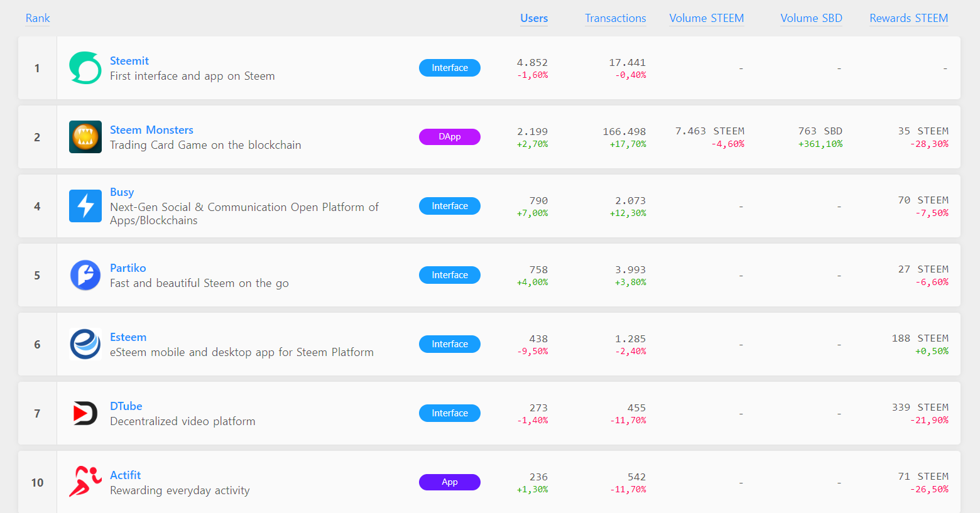Open the Actifit name link
This screenshot has width=980, height=513.
point(126,475)
